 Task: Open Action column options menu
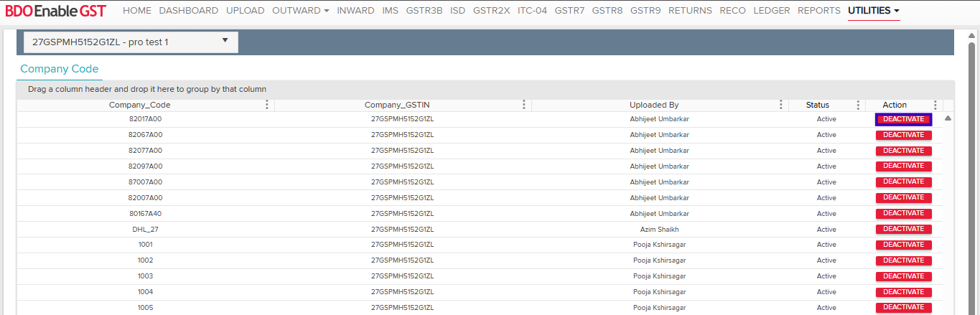(935, 105)
